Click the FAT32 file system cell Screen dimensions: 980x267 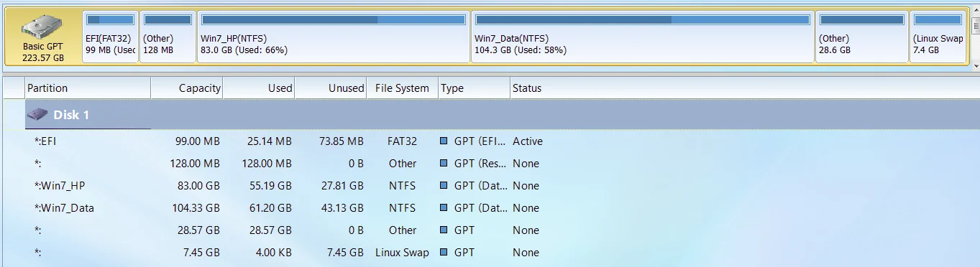(x=402, y=141)
